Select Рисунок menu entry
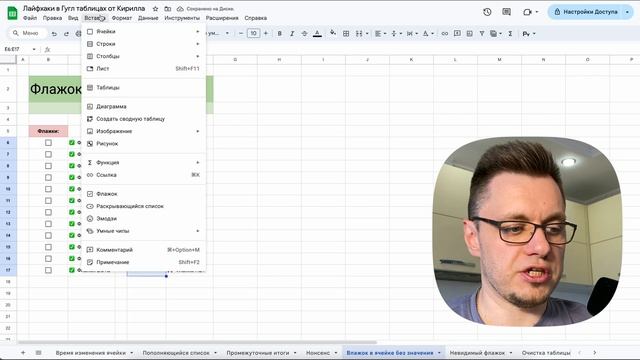Viewport: 640px width, 360px height. (x=144, y=144)
